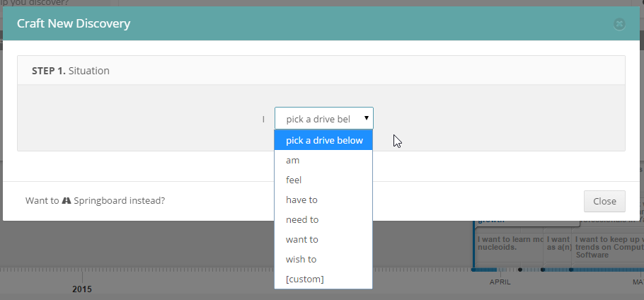Image resolution: width=644 pixels, height=300 pixels.
Task: Click the drive select dropdown box
Action: pyautogui.click(x=324, y=119)
